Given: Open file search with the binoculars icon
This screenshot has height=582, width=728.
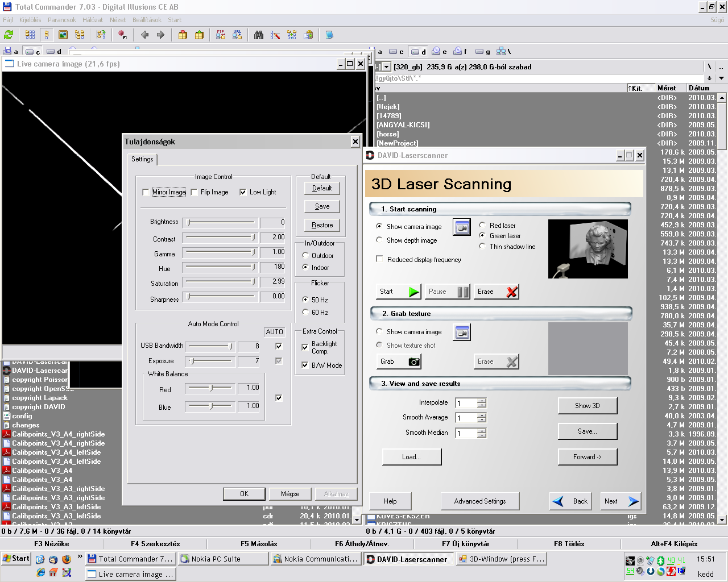Looking at the screenshot, I should pyautogui.click(x=259, y=35).
